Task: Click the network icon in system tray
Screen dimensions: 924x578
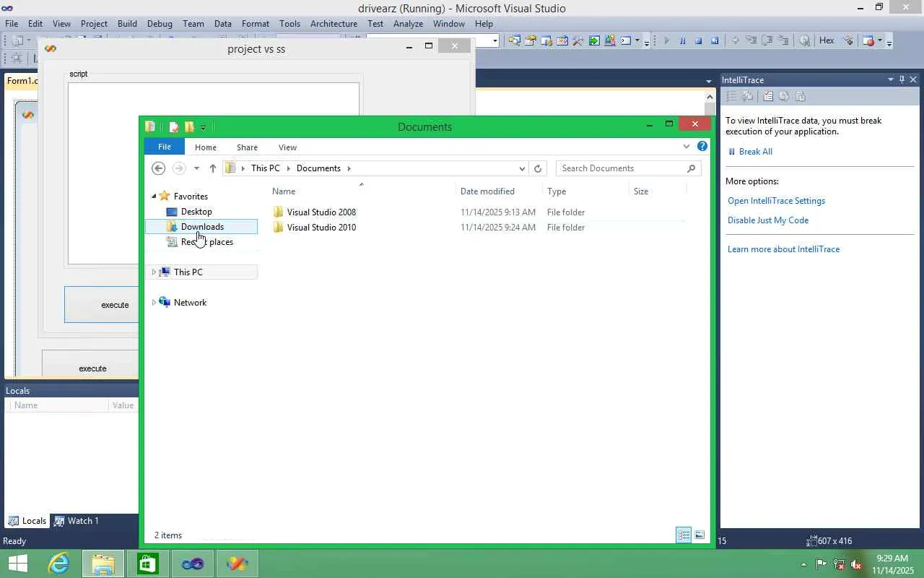Action: click(839, 564)
